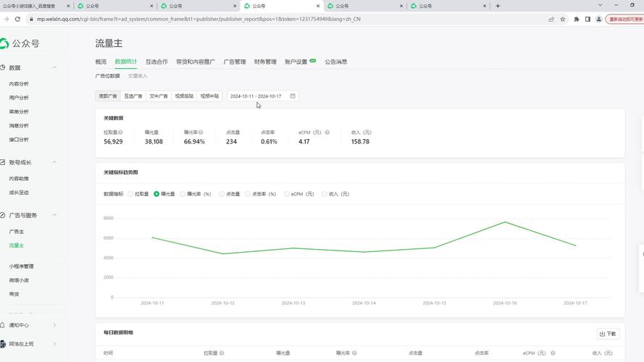Open 广告主 in the sidebar
The height and width of the screenshot is (362, 644).
(17, 232)
